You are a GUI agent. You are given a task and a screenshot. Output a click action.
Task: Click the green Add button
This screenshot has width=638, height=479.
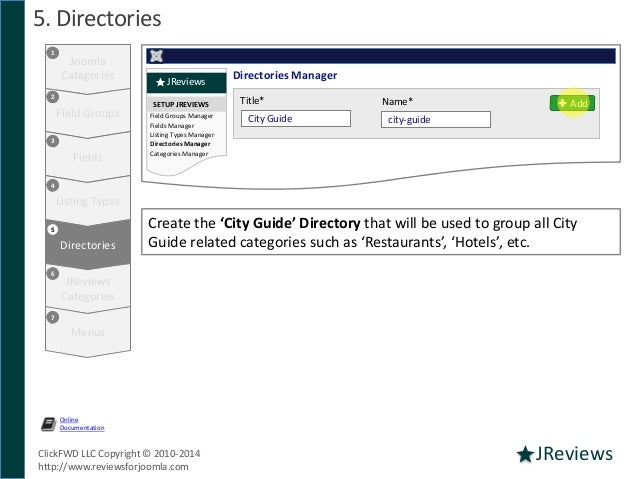pyautogui.click(x=572, y=103)
